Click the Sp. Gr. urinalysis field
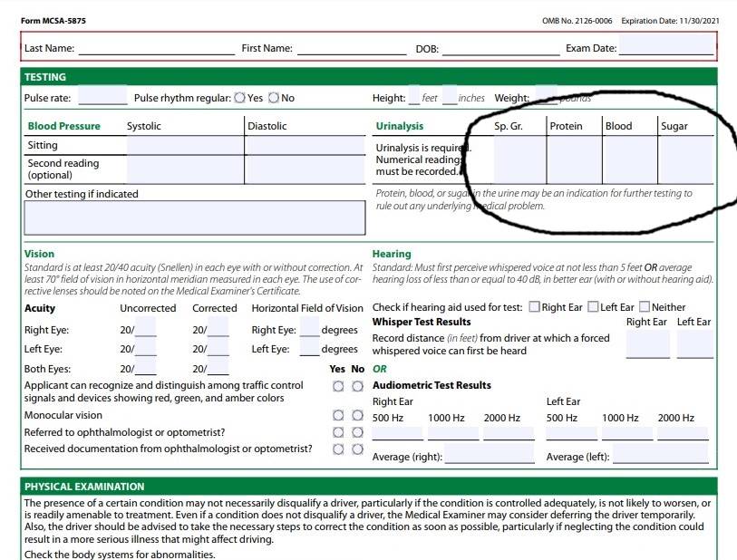Image resolution: width=737 pixels, height=560 pixels. coord(520,159)
